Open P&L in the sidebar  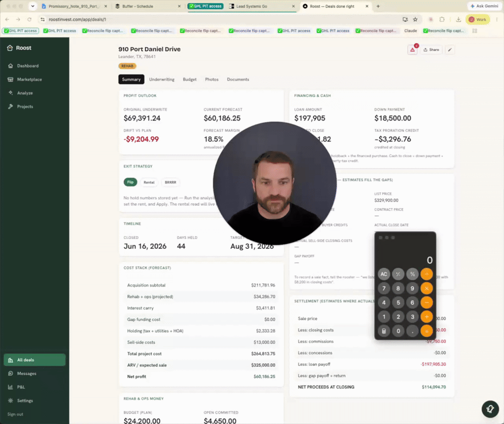16,387
